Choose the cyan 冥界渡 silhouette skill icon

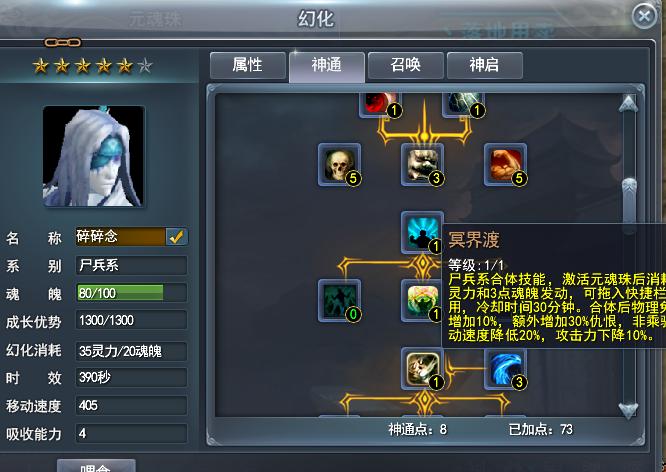[x=422, y=232]
